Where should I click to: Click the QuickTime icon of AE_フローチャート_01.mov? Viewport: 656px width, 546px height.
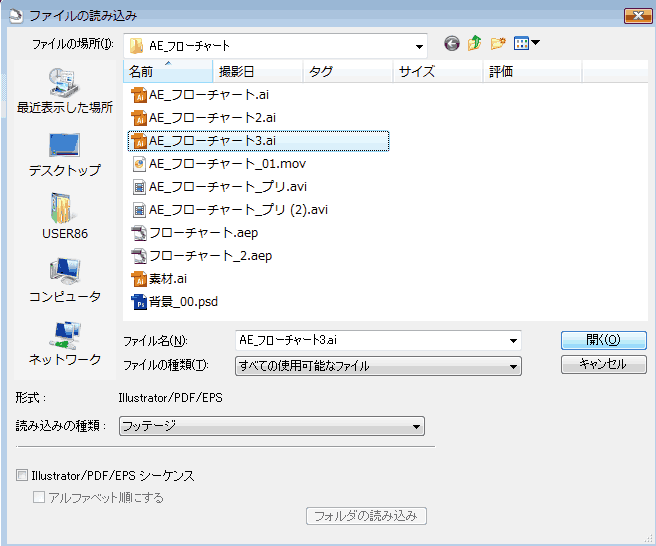[x=139, y=164]
